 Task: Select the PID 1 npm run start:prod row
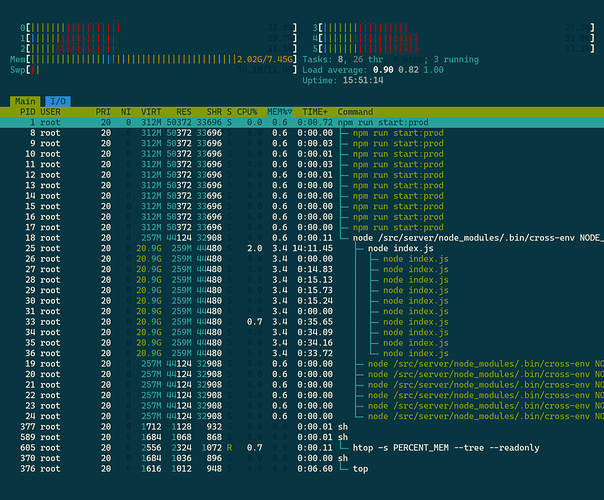click(x=300, y=122)
